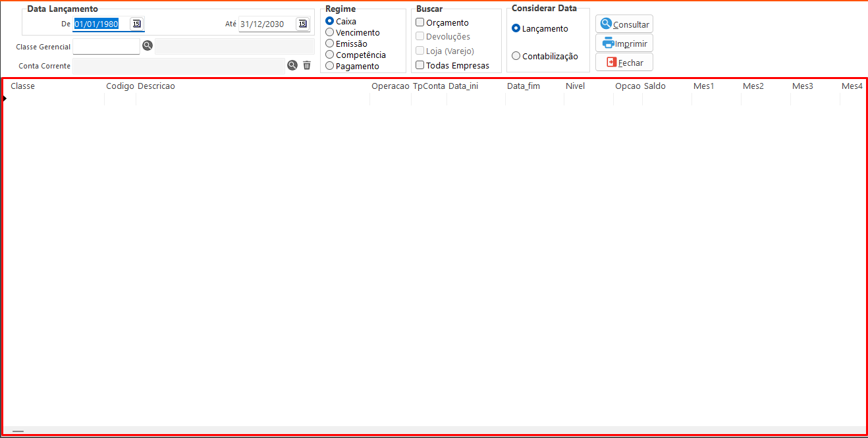Click search icon beside Conta Corrente

pos(292,65)
